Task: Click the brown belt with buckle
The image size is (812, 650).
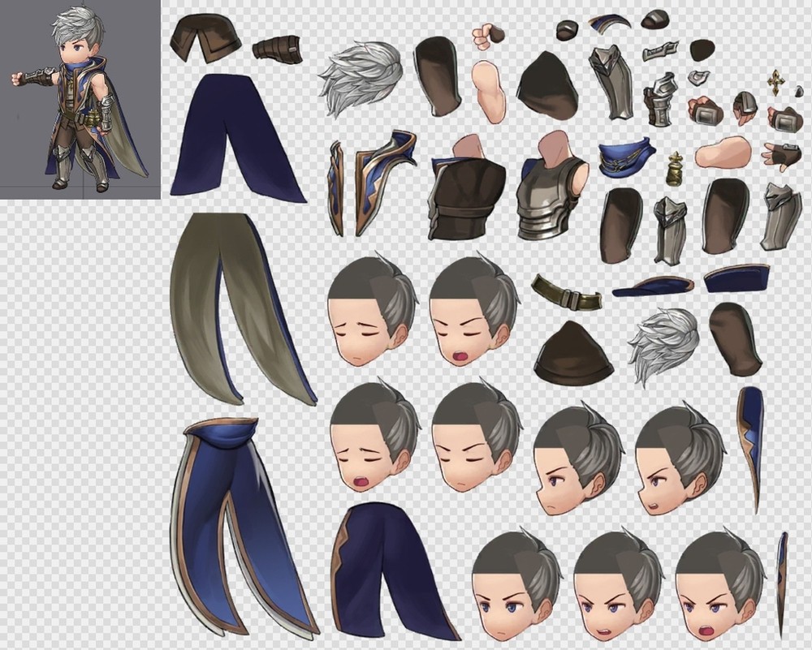Action: [x=566, y=292]
